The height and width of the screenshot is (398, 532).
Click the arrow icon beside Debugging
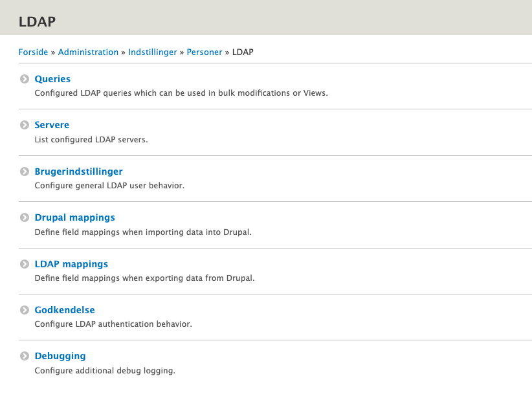(25, 356)
